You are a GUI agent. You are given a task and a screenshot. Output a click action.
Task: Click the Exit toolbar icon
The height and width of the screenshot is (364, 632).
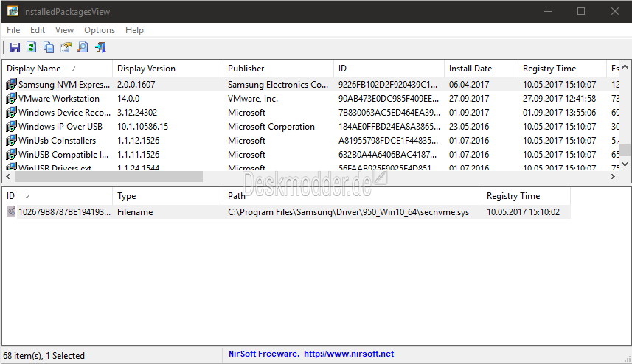tap(100, 47)
